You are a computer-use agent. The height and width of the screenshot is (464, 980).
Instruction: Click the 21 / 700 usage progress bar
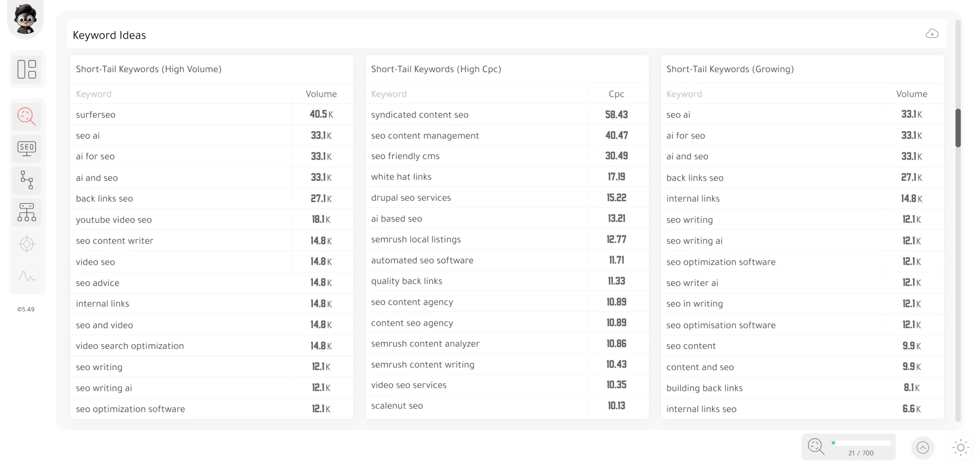[x=861, y=443]
